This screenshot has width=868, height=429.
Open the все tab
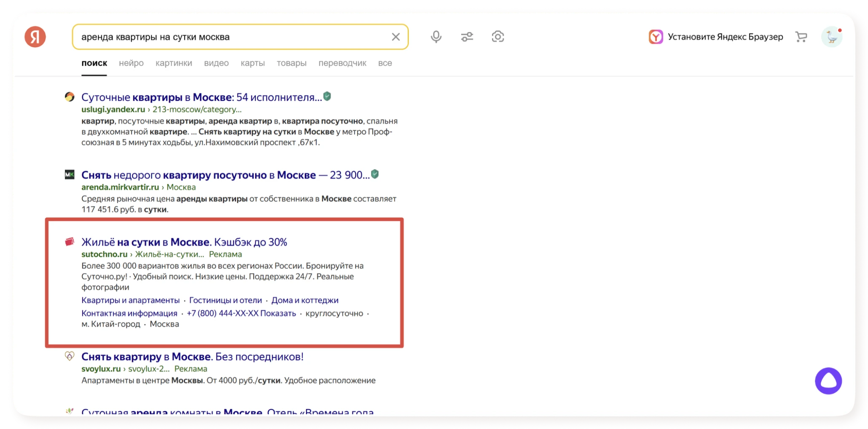point(385,63)
